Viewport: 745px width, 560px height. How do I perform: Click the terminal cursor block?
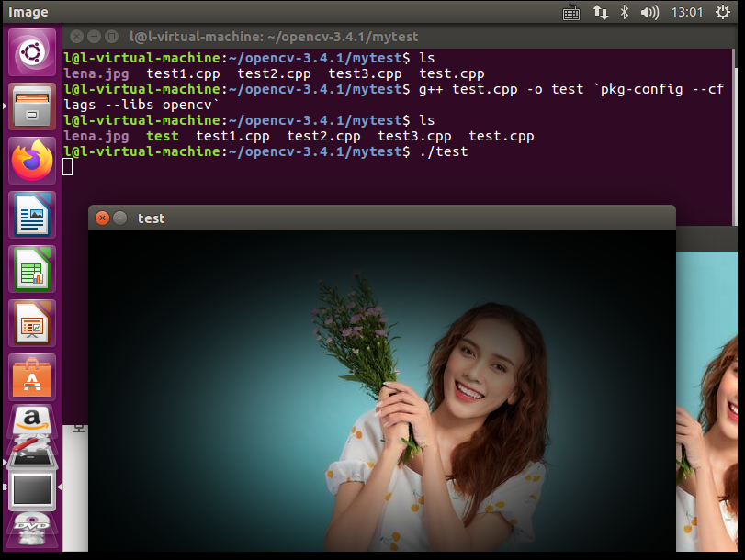coord(67,167)
